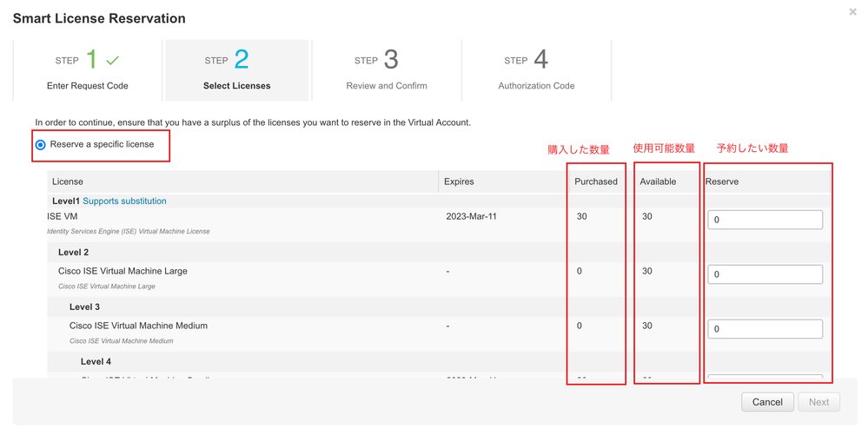Click the Reserve column header

point(722,181)
